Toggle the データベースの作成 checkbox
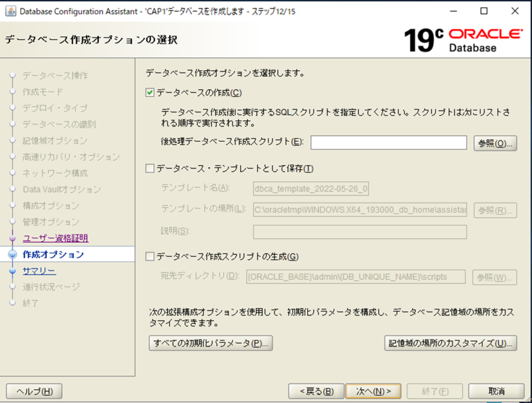Screen dimensions: 532x403 tap(150, 93)
